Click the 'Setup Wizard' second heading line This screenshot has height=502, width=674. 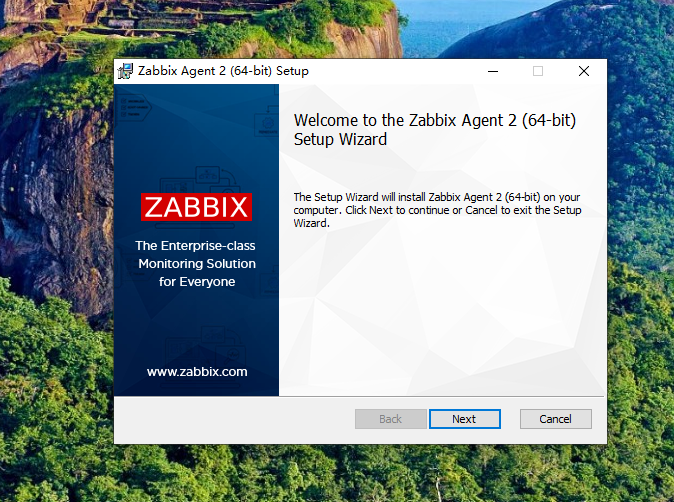point(340,140)
